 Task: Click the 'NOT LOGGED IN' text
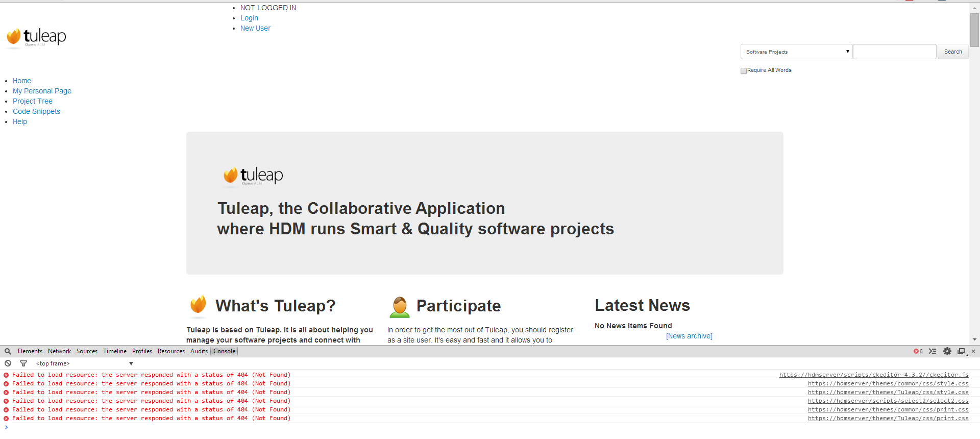(x=268, y=8)
